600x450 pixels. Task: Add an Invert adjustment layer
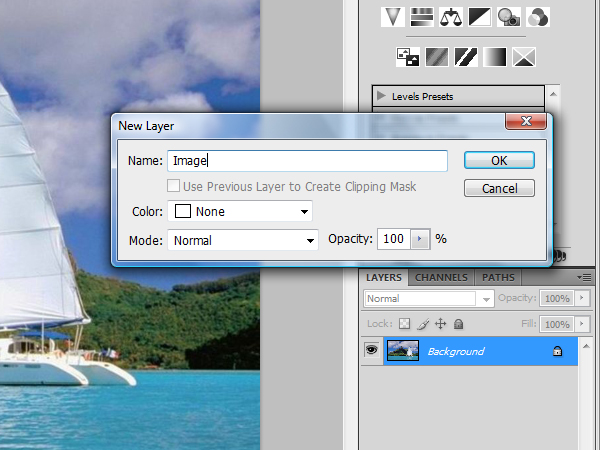point(408,57)
